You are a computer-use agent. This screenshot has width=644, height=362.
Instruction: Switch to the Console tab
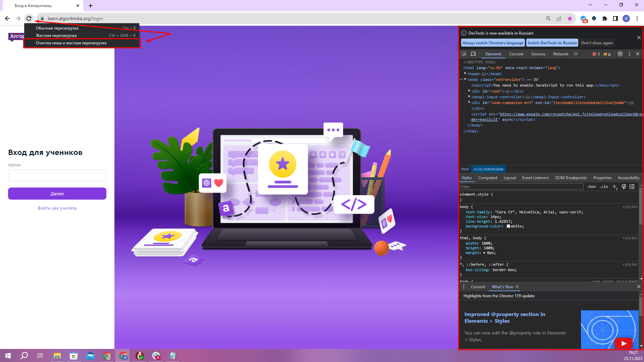(x=516, y=54)
